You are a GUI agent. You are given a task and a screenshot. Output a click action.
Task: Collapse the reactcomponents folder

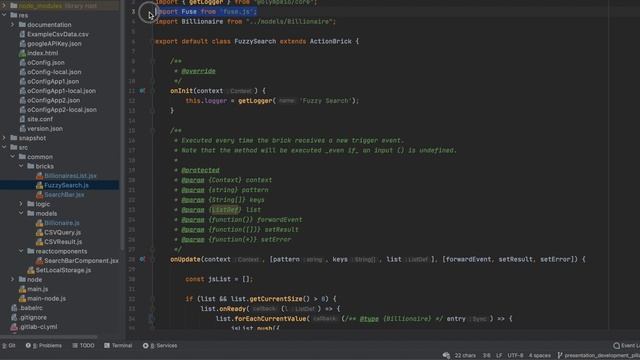pyautogui.click(x=21, y=251)
